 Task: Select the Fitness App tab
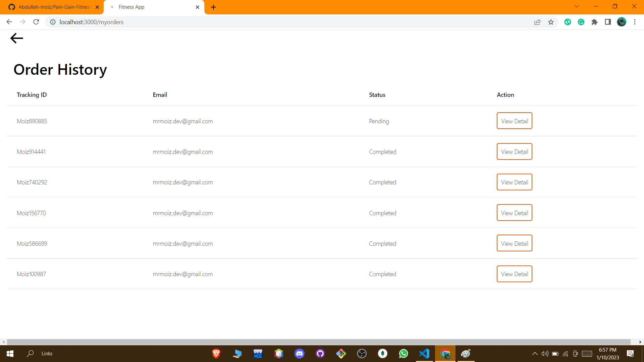(x=154, y=7)
